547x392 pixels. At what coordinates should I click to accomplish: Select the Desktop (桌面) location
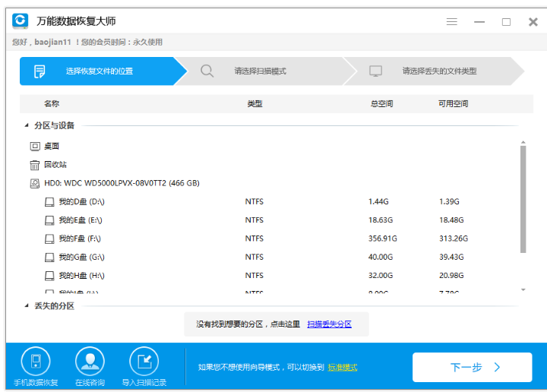point(51,146)
